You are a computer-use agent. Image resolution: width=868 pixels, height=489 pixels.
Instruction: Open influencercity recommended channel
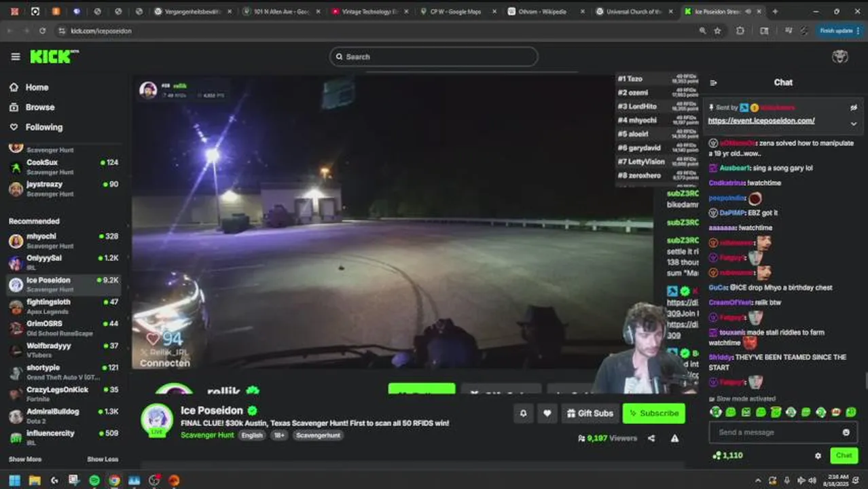[x=64, y=437]
